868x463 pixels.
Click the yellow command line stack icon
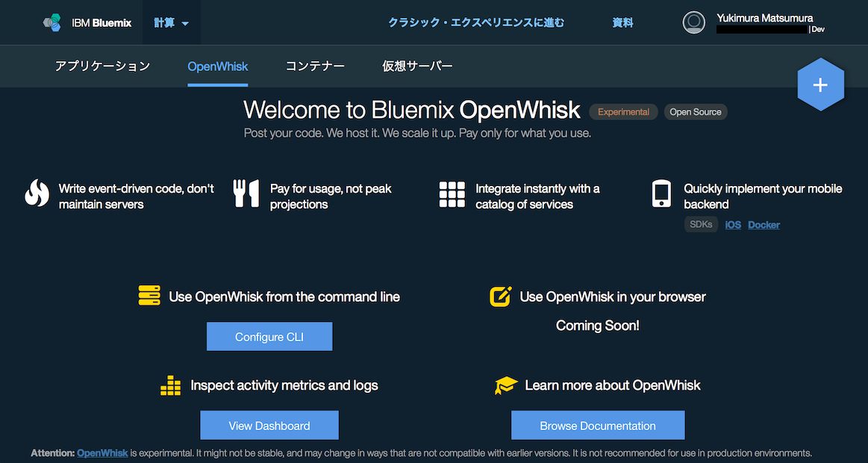pyautogui.click(x=149, y=296)
